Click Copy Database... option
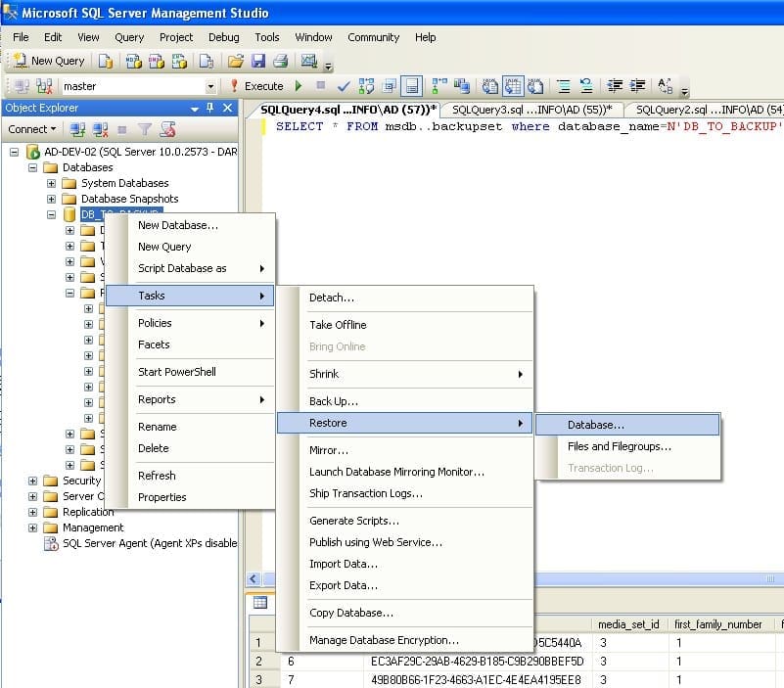Image resolution: width=784 pixels, height=688 pixels. point(405,613)
